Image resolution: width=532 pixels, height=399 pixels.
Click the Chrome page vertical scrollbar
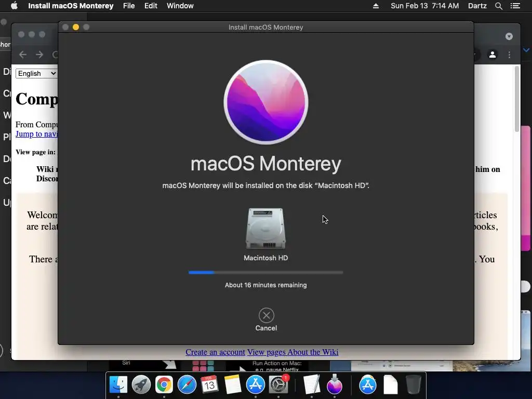[x=517, y=99]
